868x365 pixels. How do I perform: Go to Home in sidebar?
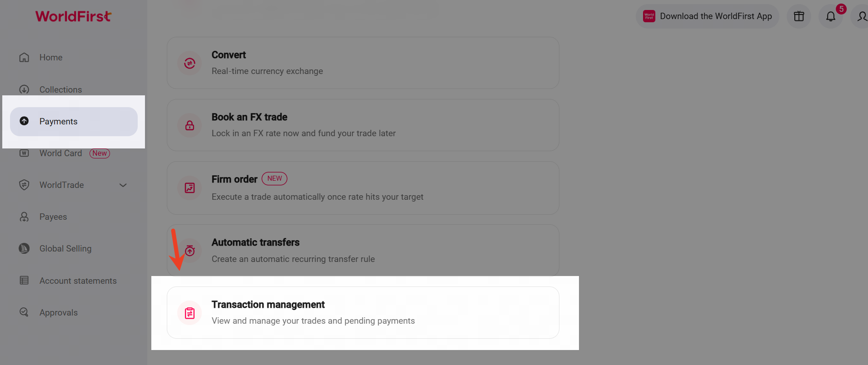tap(50, 58)
